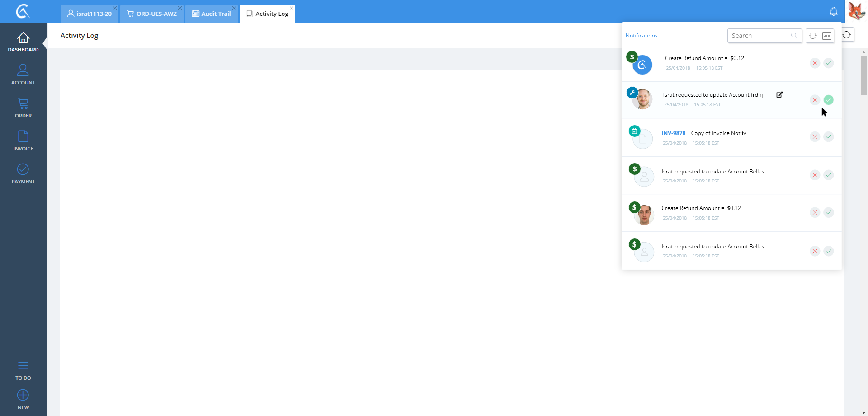Open calendar filter in notifications
This screenshot has width=868, height=416.
pyautogui.click(x=827, y=36)
